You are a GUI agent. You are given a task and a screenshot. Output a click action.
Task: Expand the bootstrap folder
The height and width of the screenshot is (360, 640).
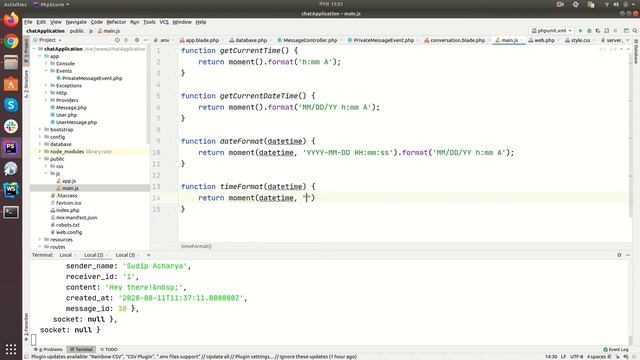(x=40, y=129)
